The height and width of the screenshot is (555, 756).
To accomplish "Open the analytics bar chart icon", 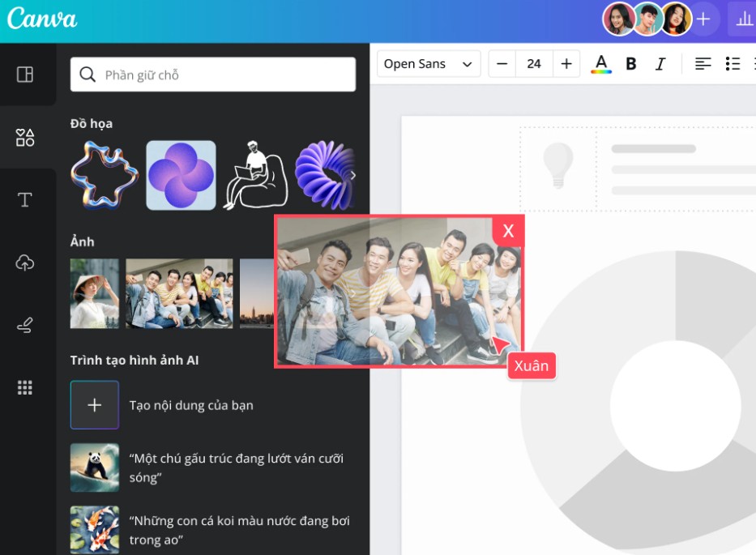I will [x=744, y=19].
